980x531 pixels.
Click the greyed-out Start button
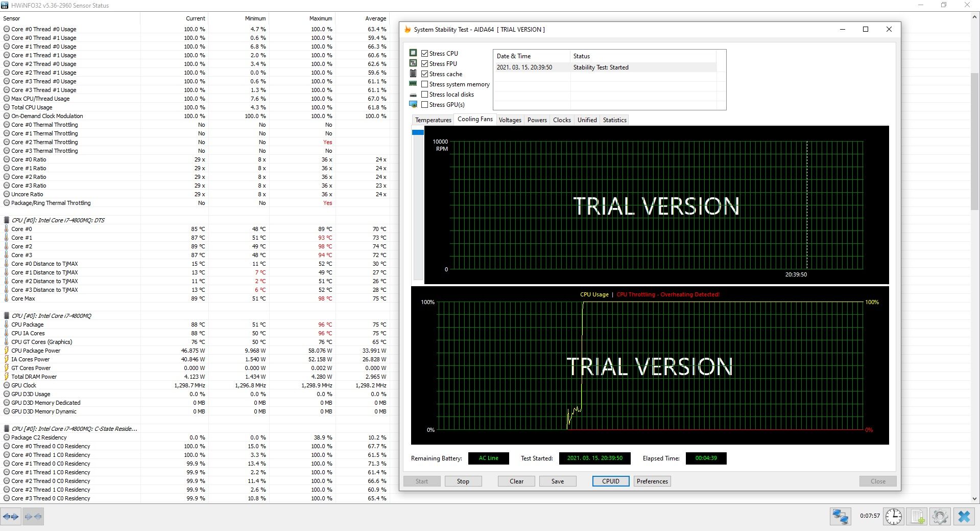422,481
